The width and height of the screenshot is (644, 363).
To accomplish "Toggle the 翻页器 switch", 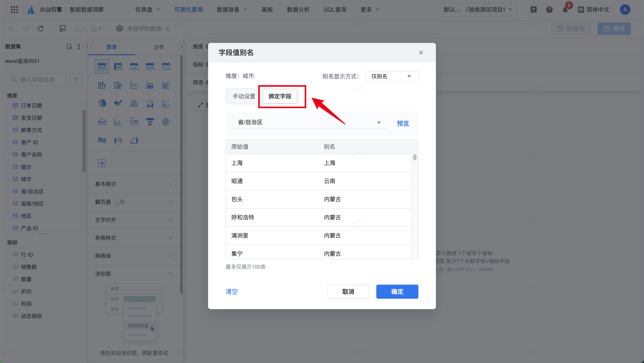I will (x=120, y=202).
